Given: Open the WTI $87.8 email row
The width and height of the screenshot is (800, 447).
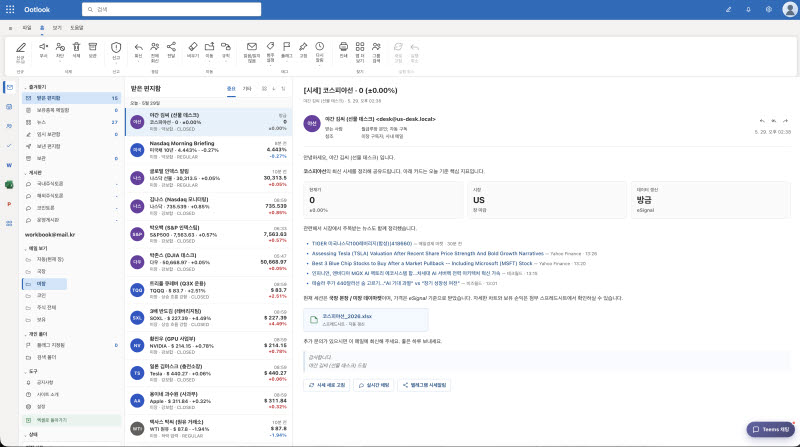Looking at the screenshot, I should 209,429.
